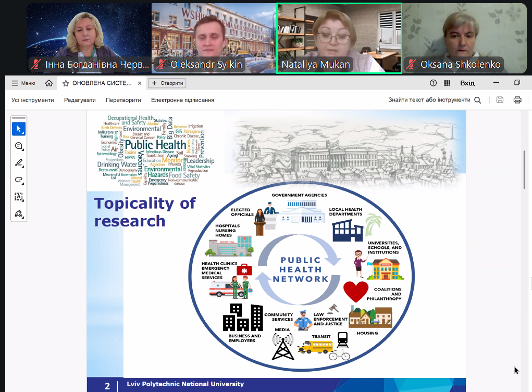Click the Вхід sign-in button
This screenshot has height=392, width=532.
[467, 83]
